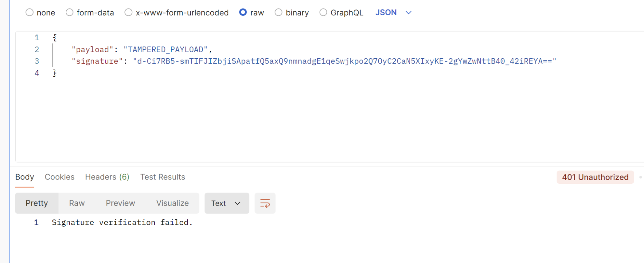Switch to Preview response view
This screenshot has width=644, height=263.
(120, 203)
